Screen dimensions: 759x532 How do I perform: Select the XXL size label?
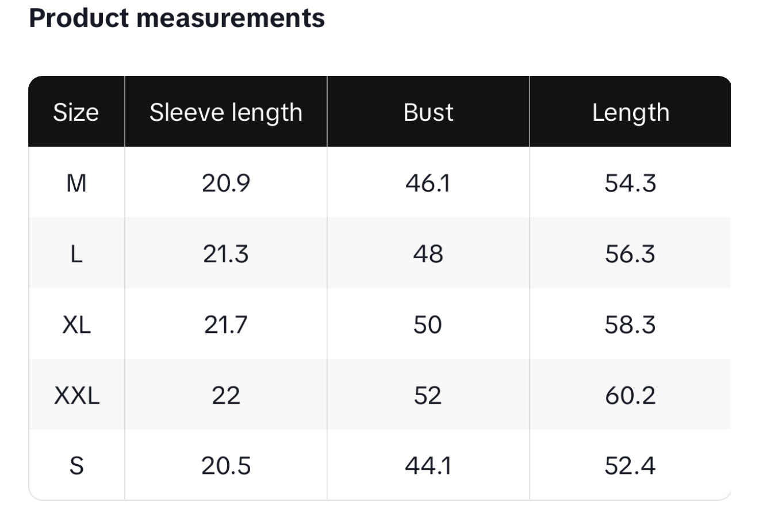76,396
